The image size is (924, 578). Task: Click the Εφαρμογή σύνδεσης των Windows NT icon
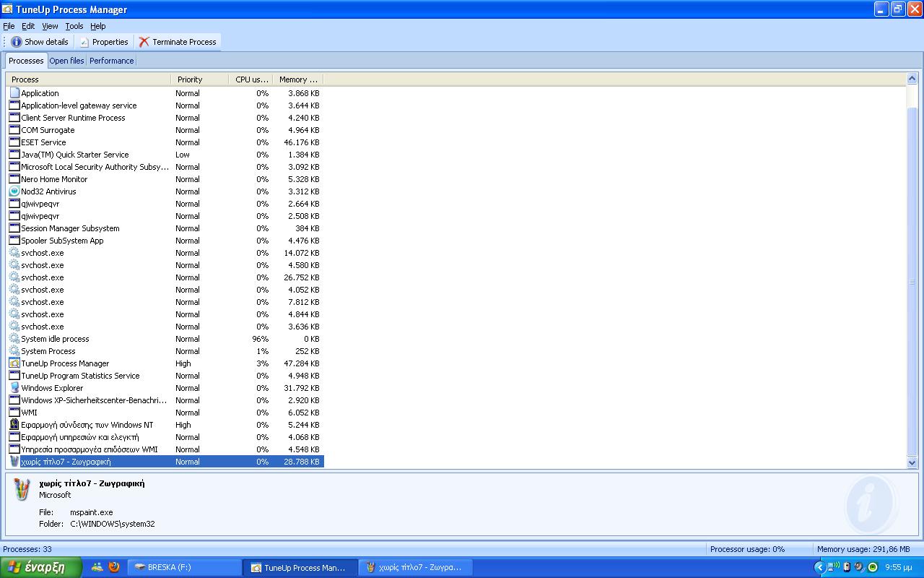point(14,425)
